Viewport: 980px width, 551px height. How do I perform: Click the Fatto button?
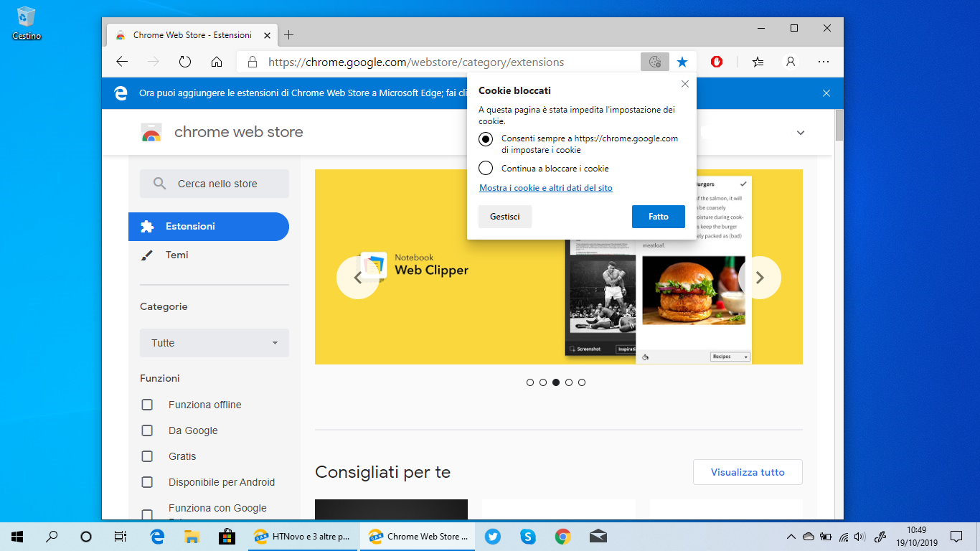click(x=659, y=216)
